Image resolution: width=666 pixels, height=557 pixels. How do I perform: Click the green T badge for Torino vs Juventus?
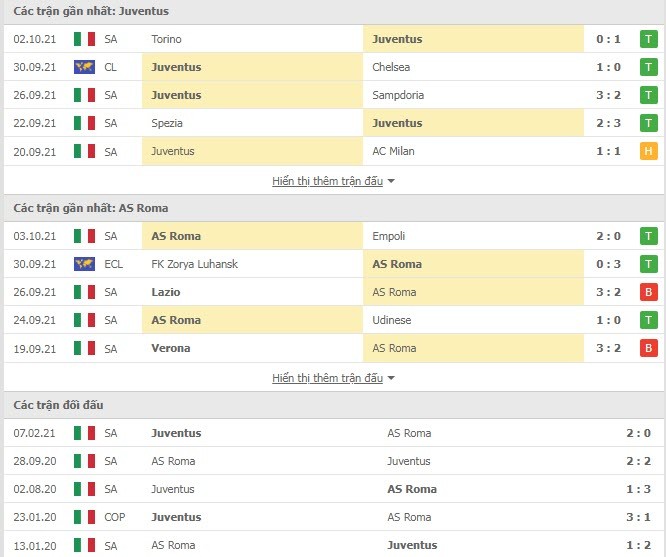649,39
